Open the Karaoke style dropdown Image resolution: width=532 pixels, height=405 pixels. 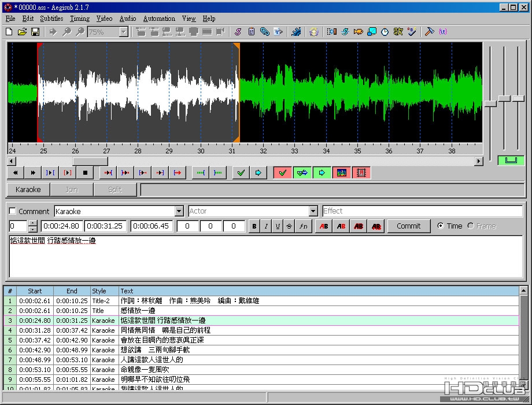click(179, 211)
